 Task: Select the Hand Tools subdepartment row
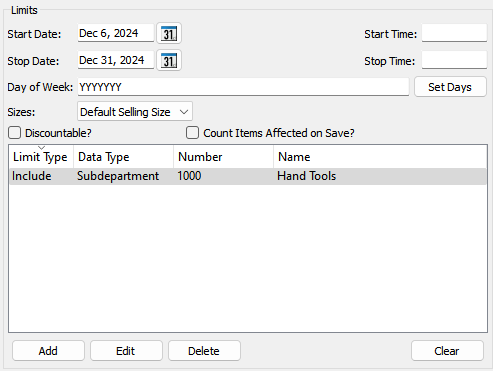click(248, 176)
